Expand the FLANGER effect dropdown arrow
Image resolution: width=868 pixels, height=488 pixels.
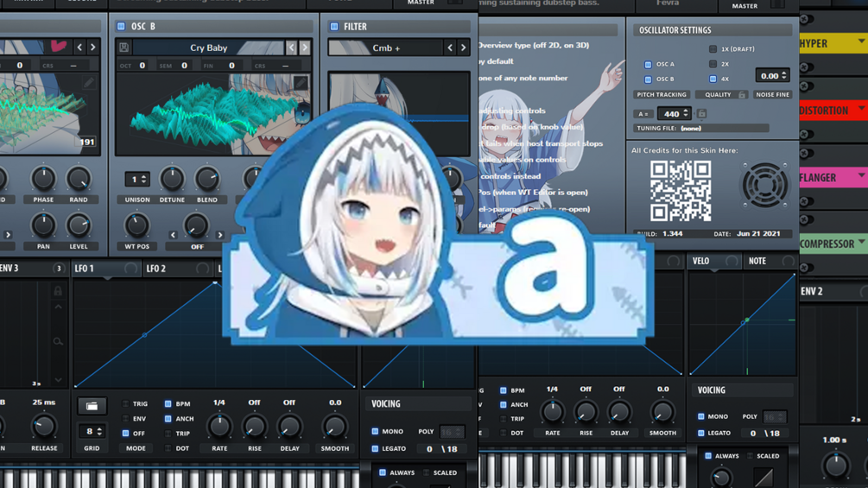(861, 175)
